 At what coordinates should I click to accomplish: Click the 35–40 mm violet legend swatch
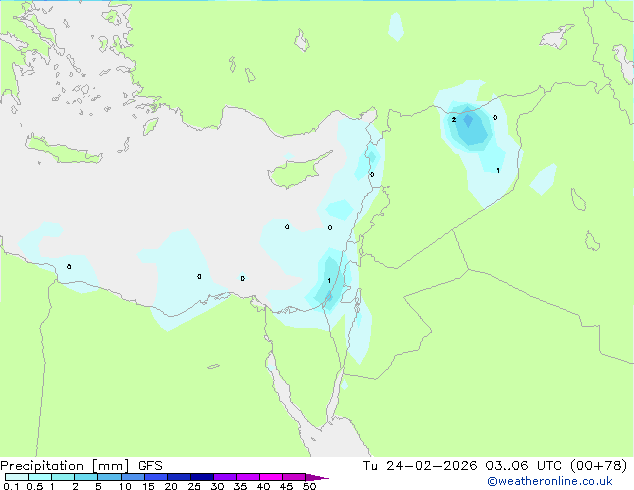click(x=247, y=477)
